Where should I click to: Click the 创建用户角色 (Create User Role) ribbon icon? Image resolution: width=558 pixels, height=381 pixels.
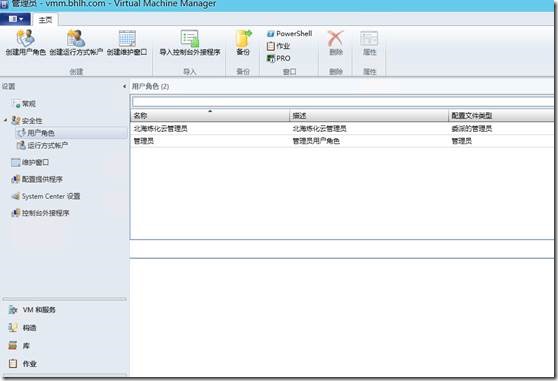(26, 38)
